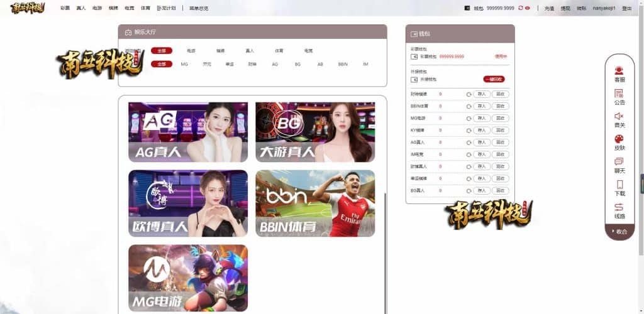Open the 大游真人 BG game card
This screenshot has width=644, height=314.
click(315, 132)
